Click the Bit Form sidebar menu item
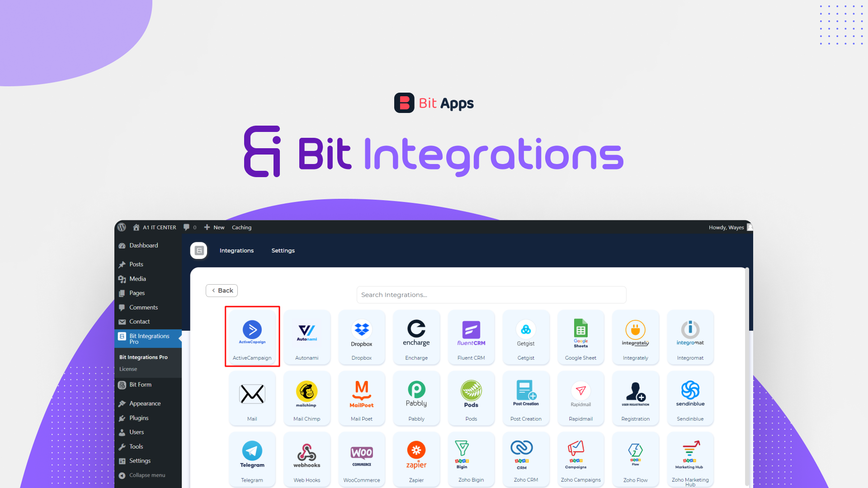The height and width of the screenshot is (488, 868). click(x=140, y=385)
